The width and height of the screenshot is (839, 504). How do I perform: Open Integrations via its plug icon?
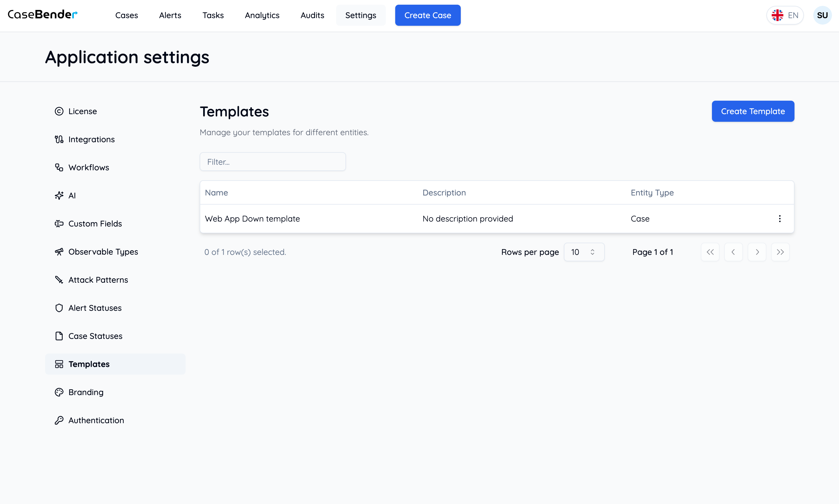click(x=59, y=139)
